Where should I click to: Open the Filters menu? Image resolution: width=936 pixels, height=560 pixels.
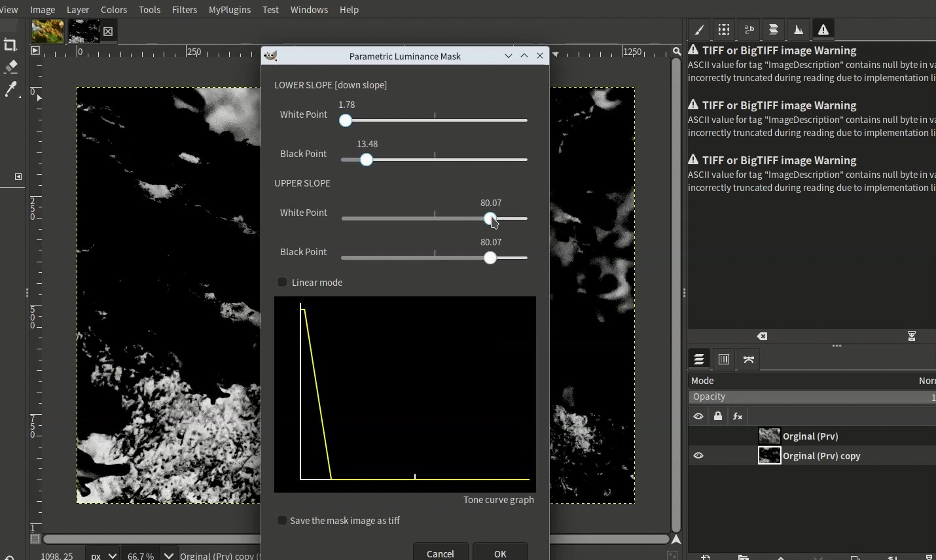coord(185,10)
